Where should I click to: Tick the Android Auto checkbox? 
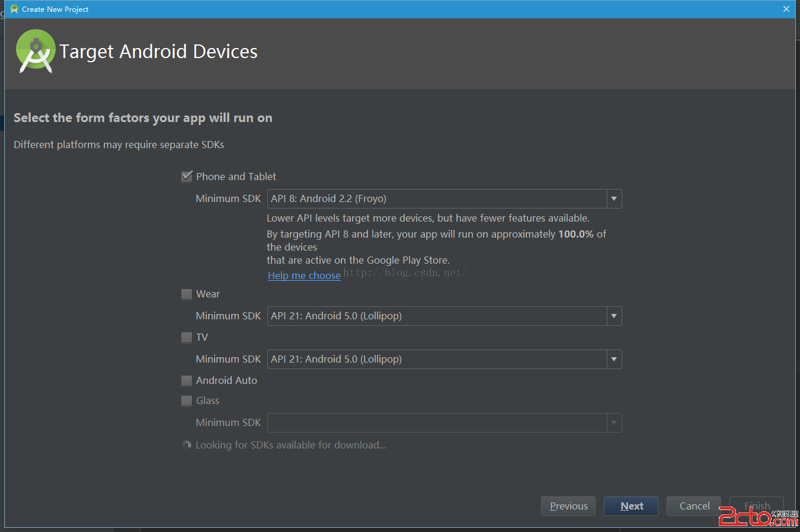pyautogui.click(x=187, y=381)
